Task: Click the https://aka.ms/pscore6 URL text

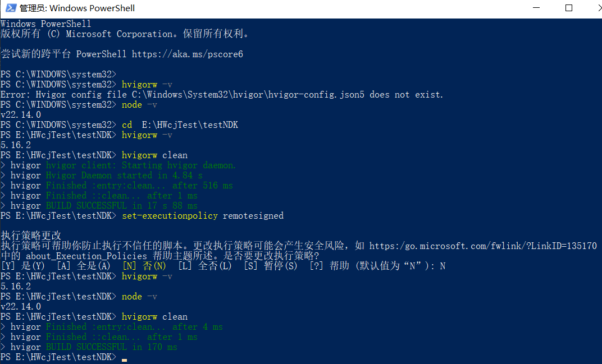Action: (188, 54)
